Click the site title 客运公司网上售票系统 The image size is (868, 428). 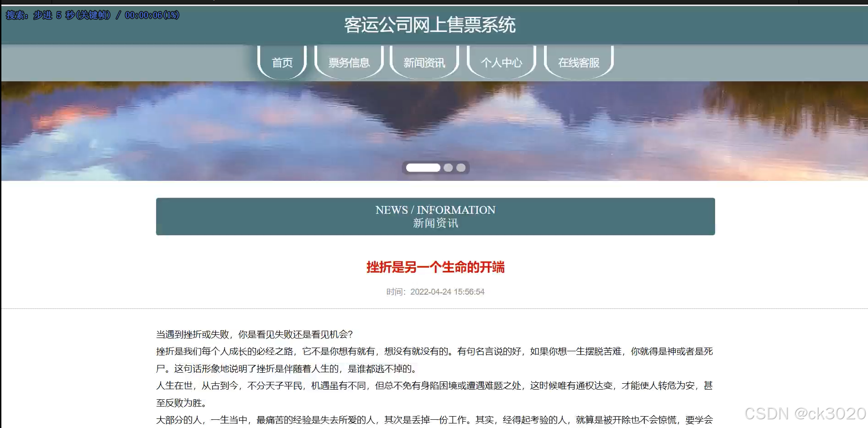coord(430,26)
